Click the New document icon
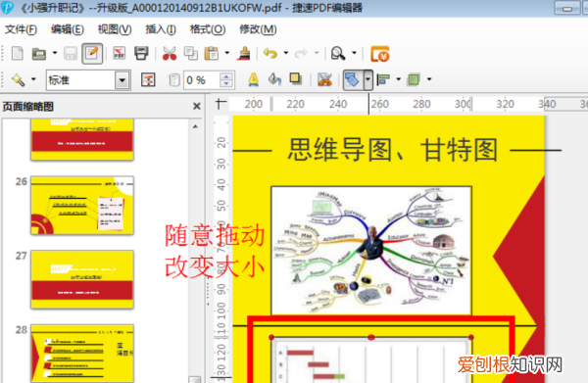The width and height of the screenshot is (588, 383). [x=18, y=54]
